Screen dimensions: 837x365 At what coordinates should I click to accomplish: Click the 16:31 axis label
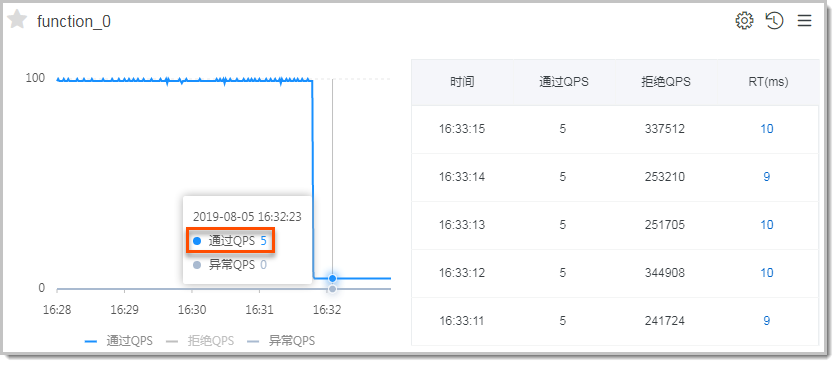pos(259,310)
